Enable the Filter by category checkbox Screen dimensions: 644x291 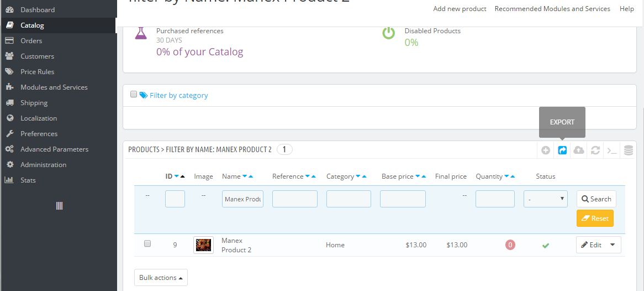click(134, 95)
